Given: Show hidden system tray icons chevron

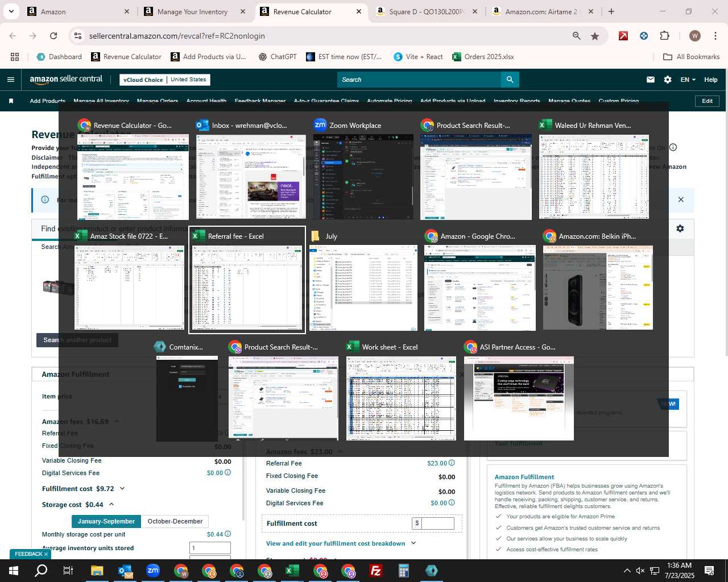Looking at the screenshot, I should coord(627,571).
